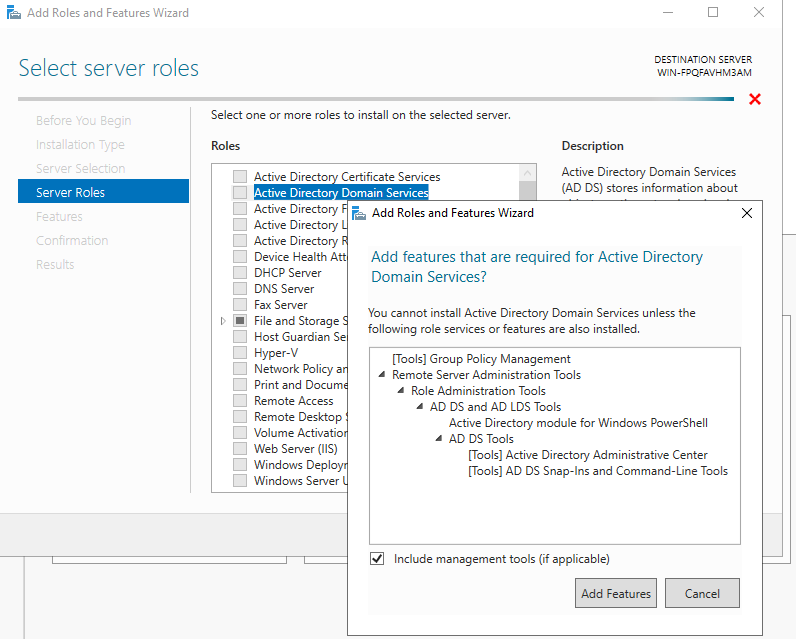Click roles list scroll up arrow

click(528, 173)
